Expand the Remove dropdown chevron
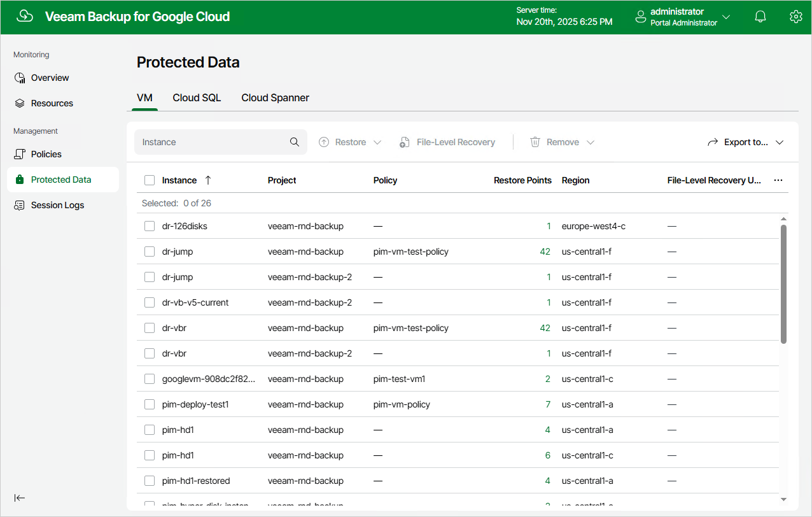This screenshot has width=812, height=517. [590, 142]
